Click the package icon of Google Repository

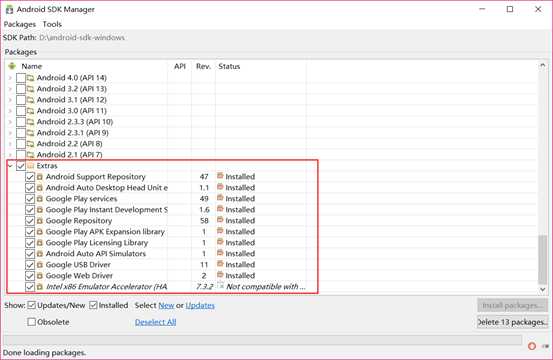click(40, 221)
